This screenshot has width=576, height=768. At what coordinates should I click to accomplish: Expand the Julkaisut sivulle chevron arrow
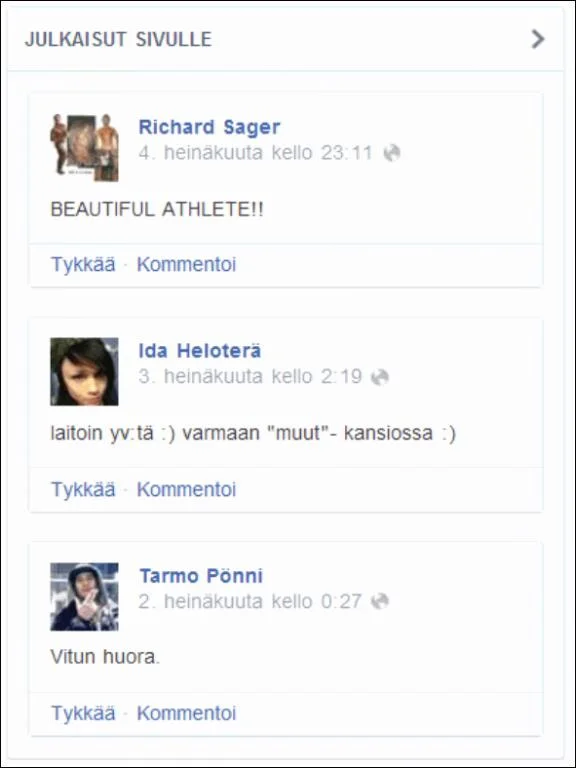click(x=538, y=39)
